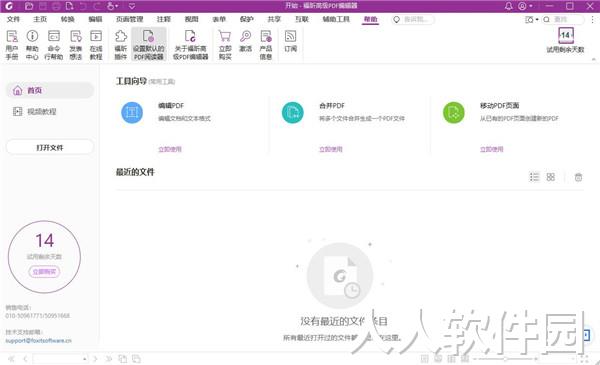The width and height of the screenshot is (600, 365).
Task: Switch recent files to list view
Action: pyautogui.click(x=534, y=177)
